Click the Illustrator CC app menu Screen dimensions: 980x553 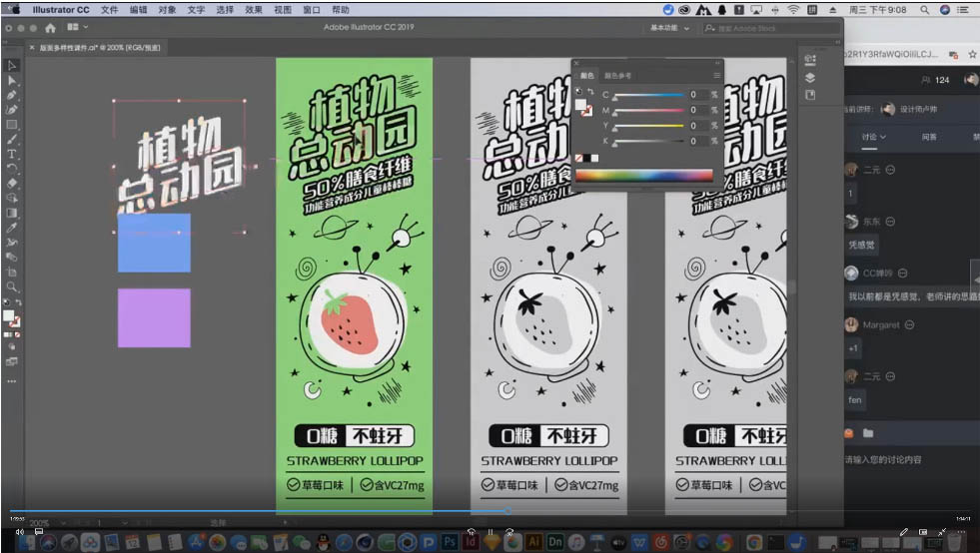point(61,9)
